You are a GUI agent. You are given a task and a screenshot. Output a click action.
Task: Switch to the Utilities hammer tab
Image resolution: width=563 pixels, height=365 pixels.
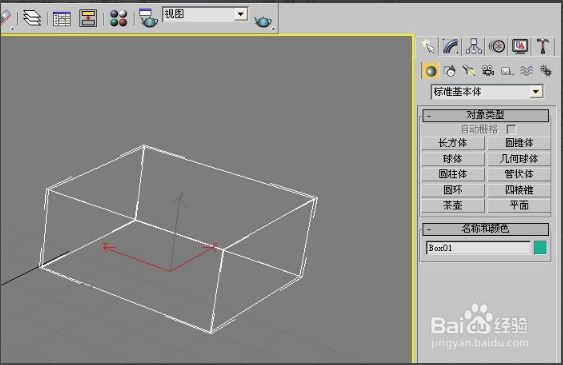tap(543, 46)
